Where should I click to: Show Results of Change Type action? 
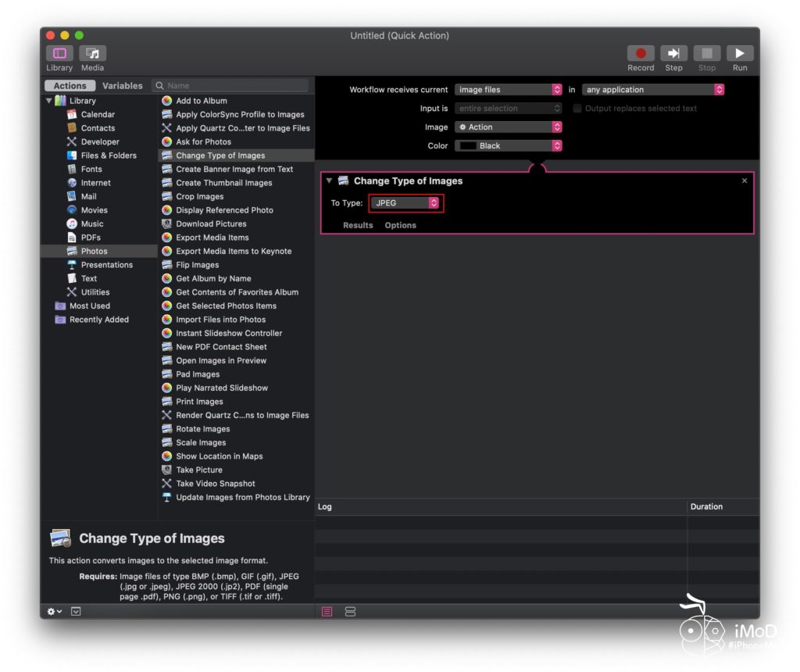pyautogui.click(x=358, y=225)
